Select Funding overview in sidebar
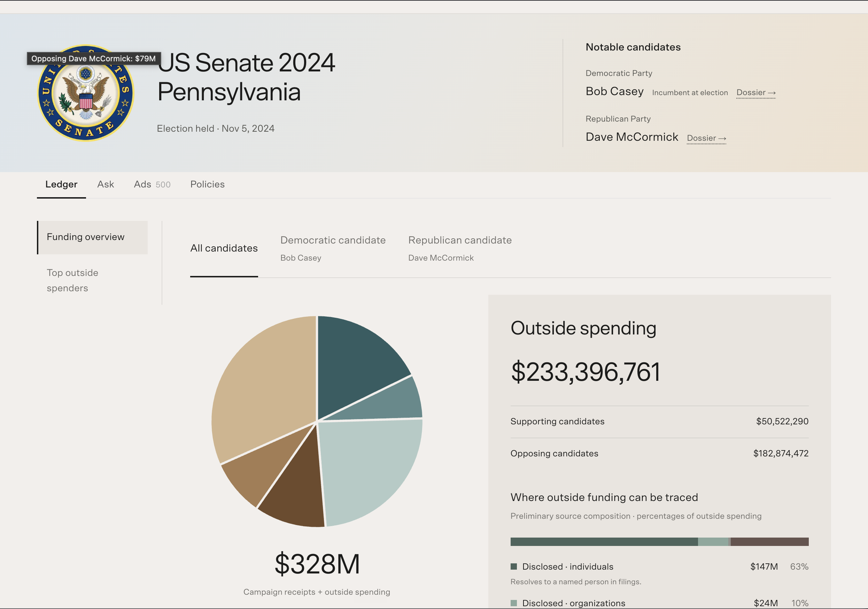Viewport: 868px width, 609px height. coord(92,237)
